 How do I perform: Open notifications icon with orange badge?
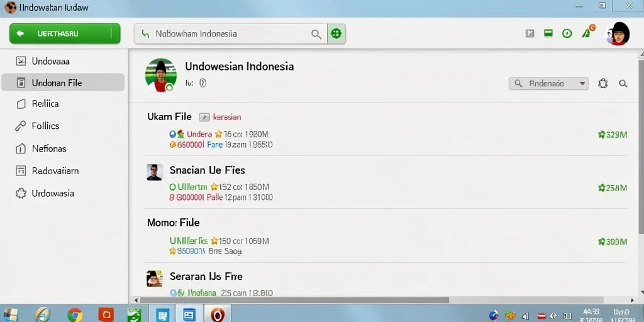(x=588, y=31)
